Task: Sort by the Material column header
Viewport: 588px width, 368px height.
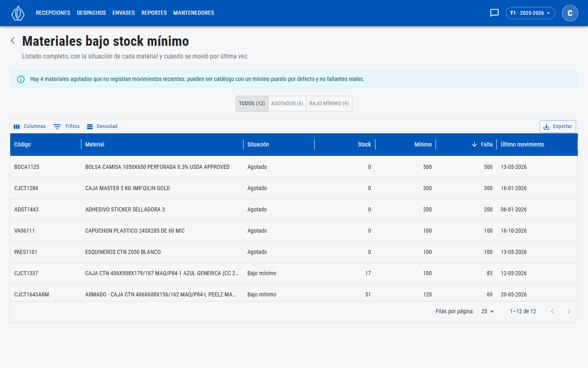Action: coord(95,144)
